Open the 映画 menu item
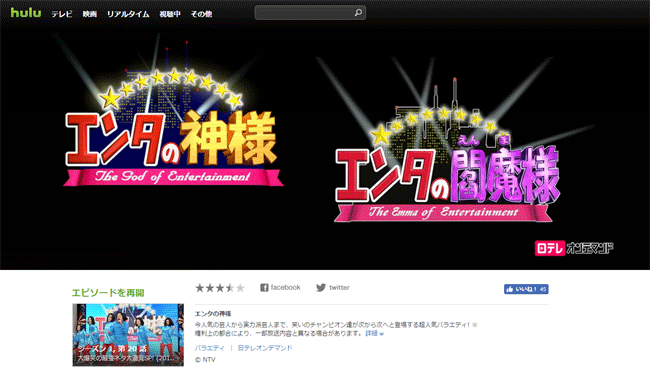Screen dimensions: 650x384 pyautogui.click(x=90, y=14)
